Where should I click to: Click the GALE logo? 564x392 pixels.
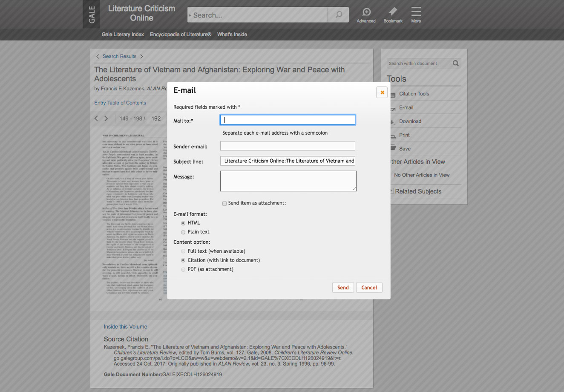(91, 14)
